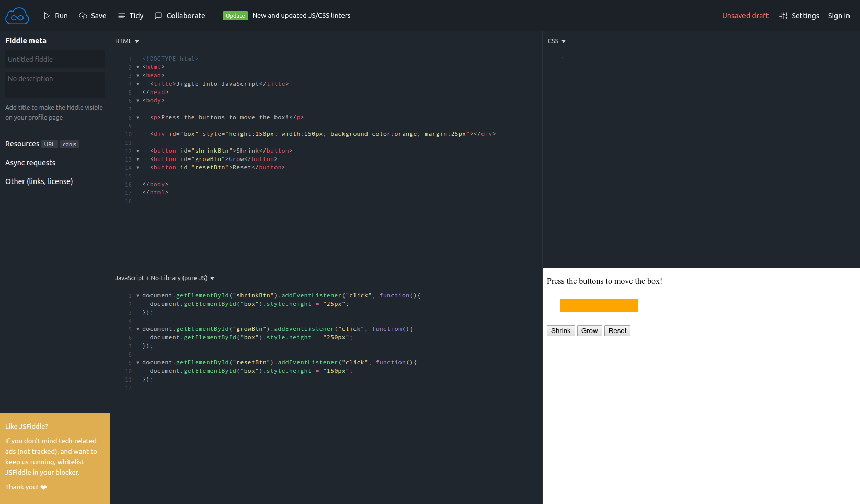Image resolution: width=860 pixels, height=504 pixels.
Task: Open the editor Settings
Action: click(799, 16)
